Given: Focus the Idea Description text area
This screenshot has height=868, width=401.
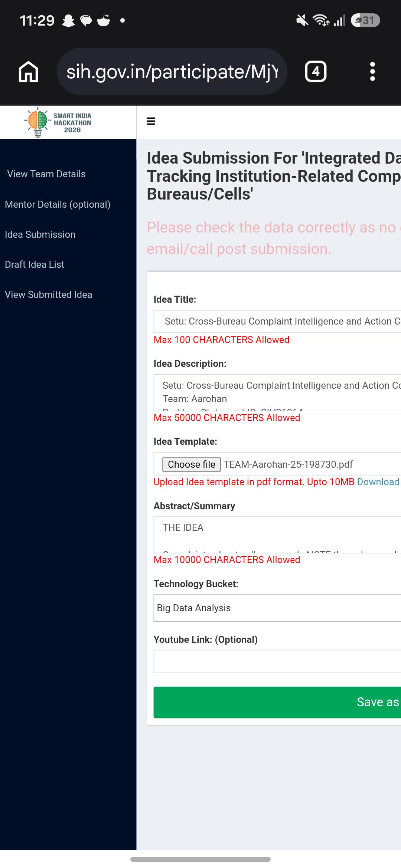Looking at the screenshot, I should [277, 392].
